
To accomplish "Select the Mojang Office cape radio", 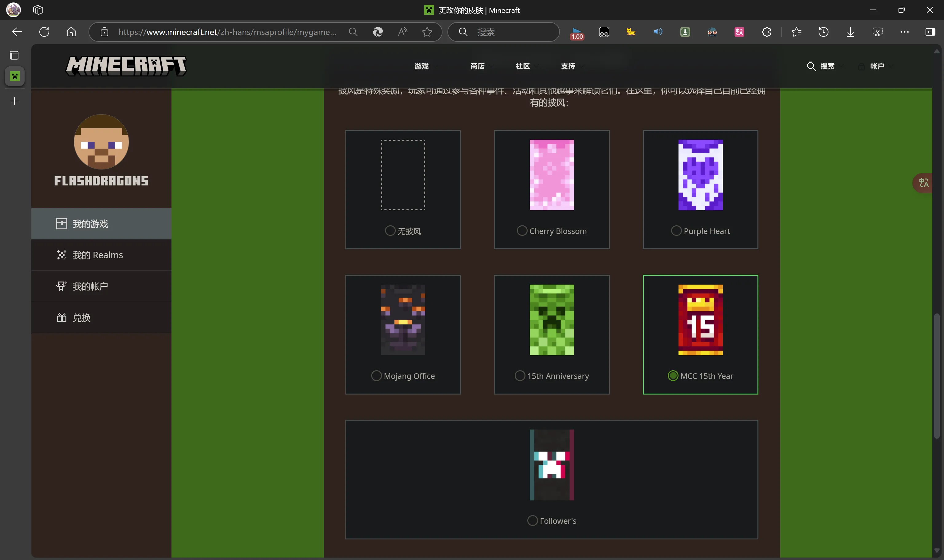I will (x=376, y=375).
